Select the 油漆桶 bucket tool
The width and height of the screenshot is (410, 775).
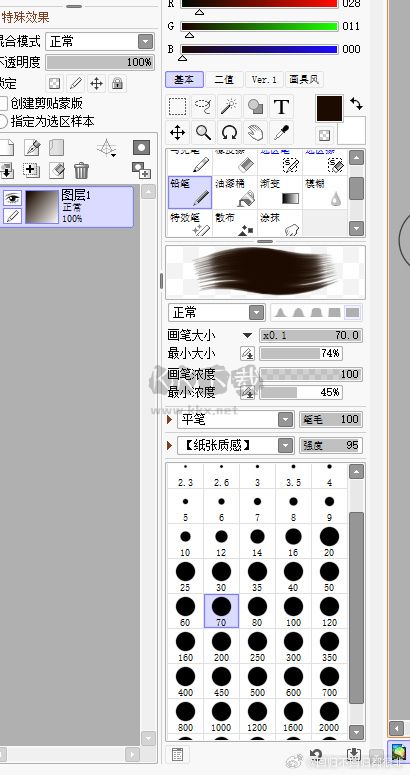click(x=235, y=192)
